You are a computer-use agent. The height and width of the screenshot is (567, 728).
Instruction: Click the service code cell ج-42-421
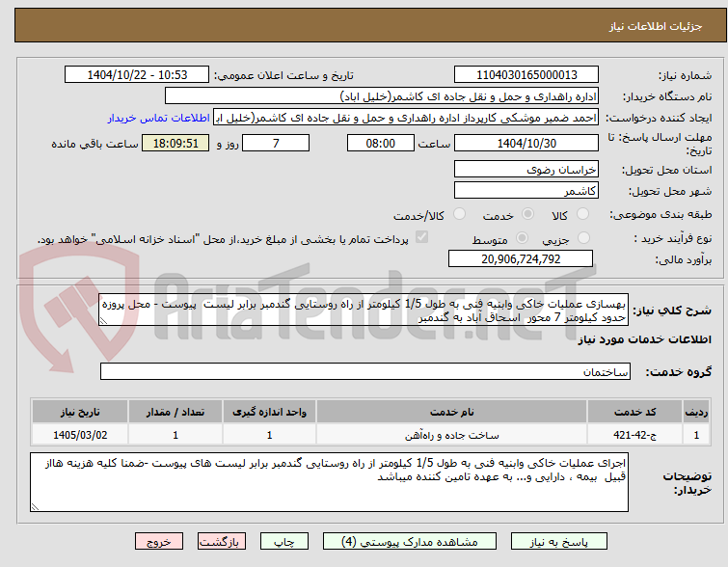tap(634, 435)
